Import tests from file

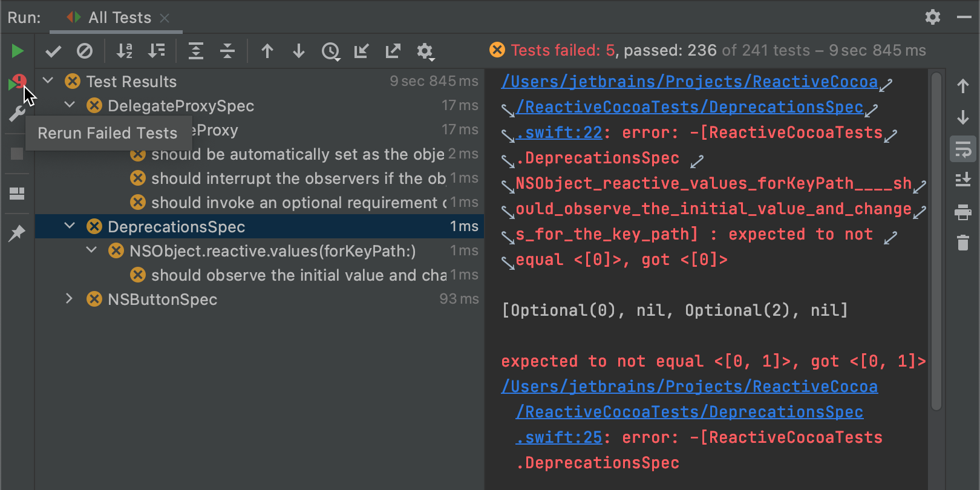(x=361, y=51)
